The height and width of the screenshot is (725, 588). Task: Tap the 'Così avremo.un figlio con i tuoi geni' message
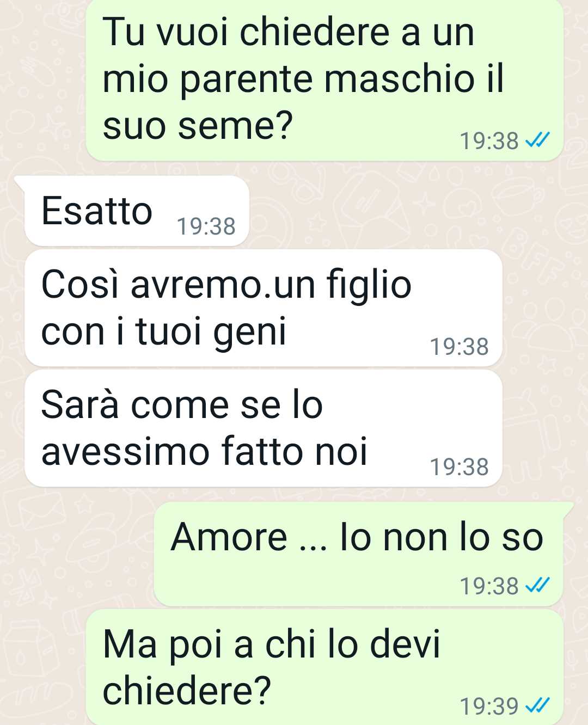coord(264,308)
